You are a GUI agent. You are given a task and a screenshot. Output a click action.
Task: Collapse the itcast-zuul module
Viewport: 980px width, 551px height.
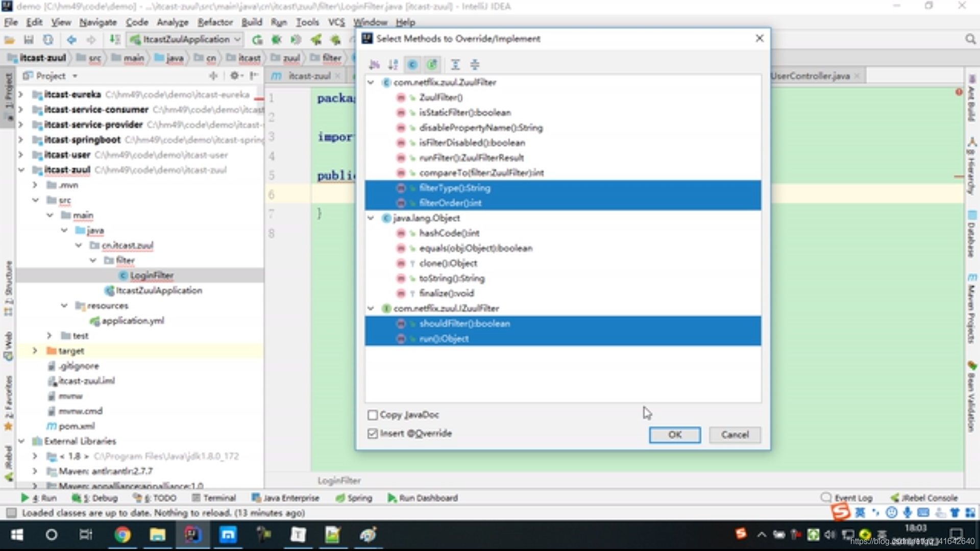click(x=21, y=170)
